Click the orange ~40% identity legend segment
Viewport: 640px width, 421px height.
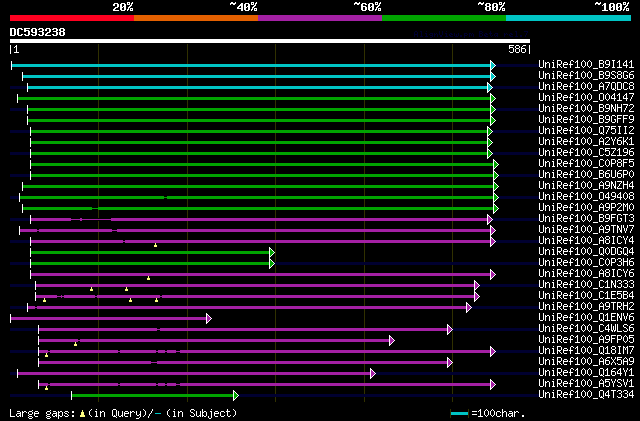coord(196,18)
